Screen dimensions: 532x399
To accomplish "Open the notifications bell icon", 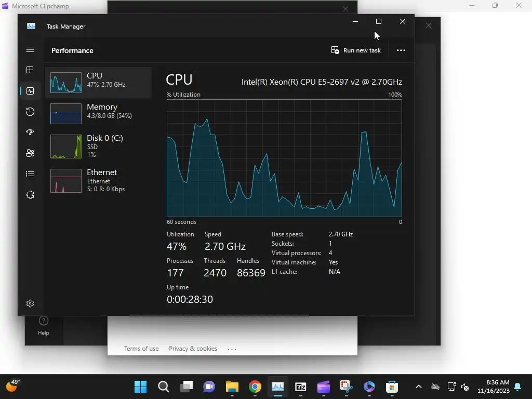I will (518, 387).
